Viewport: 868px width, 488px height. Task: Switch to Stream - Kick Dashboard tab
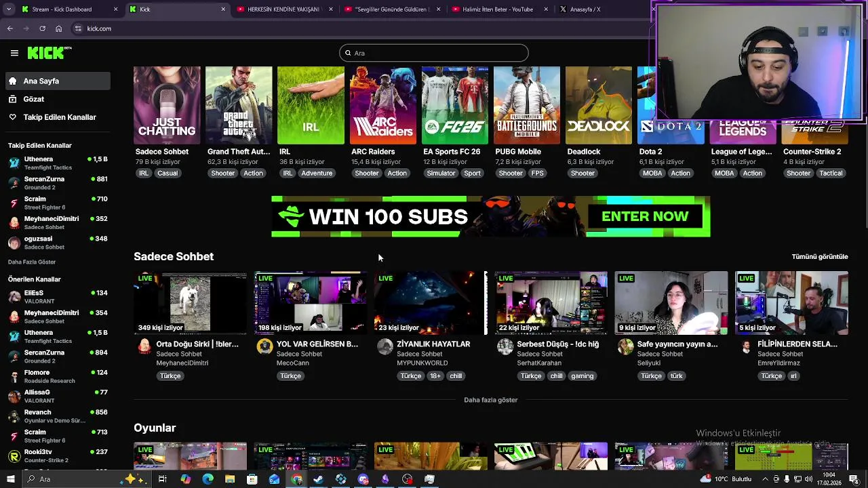[x=69, y=9]
